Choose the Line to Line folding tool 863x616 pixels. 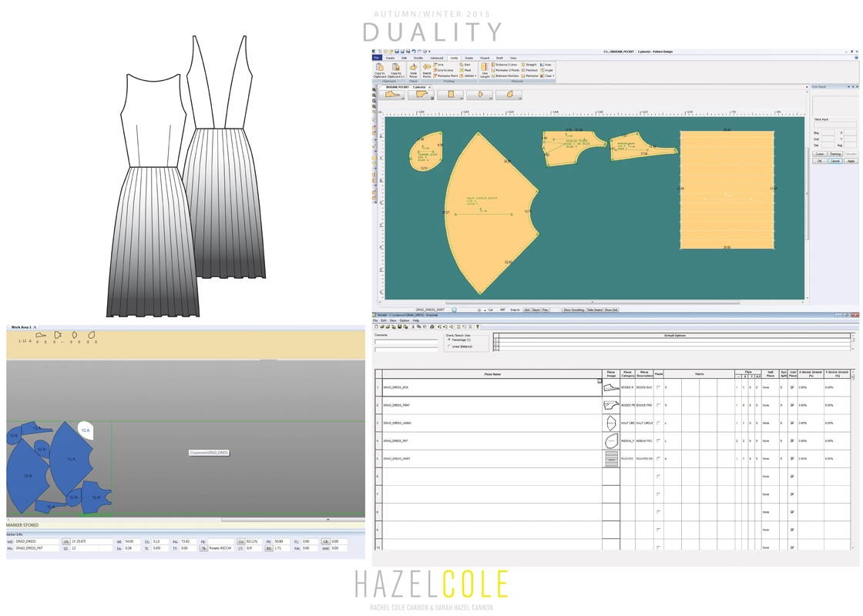443,70
